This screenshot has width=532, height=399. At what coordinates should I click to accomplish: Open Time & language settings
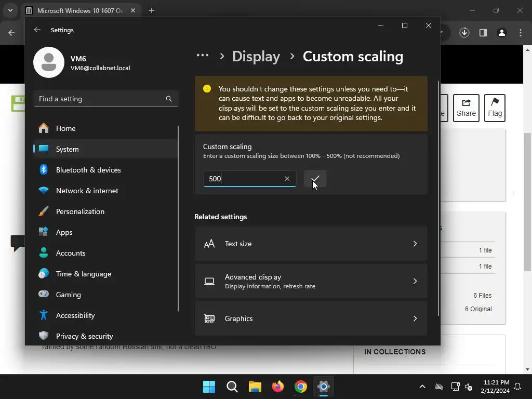[x=105, y=274]
